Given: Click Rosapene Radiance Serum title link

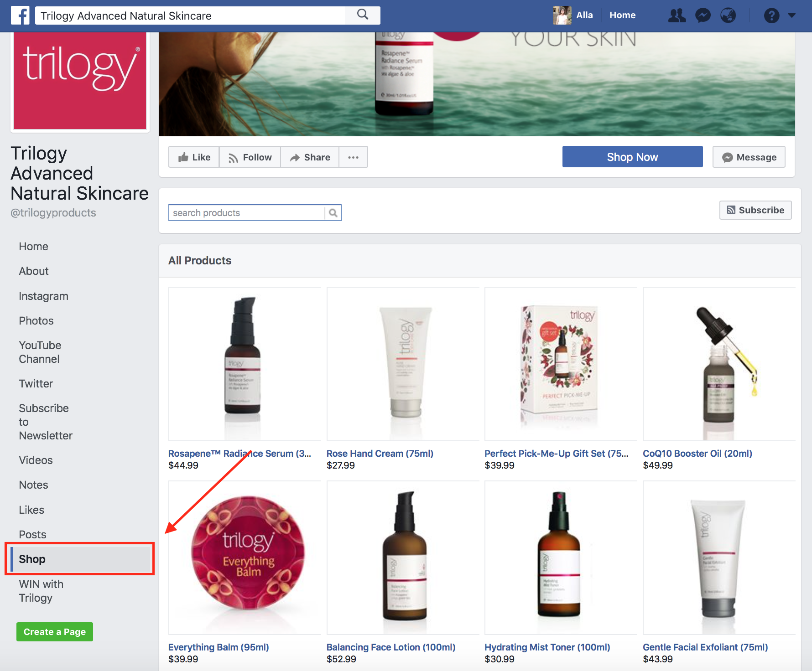Looking at the screenshot, I should point(239,454).
